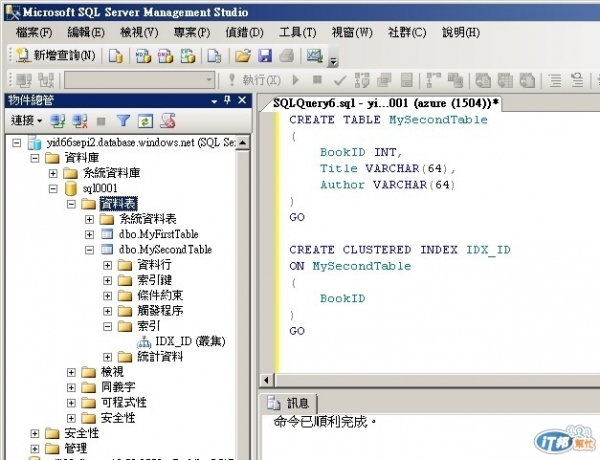Open the 檢視(V) menu
Screen dimensions: 600x460
tap(139, 33)
